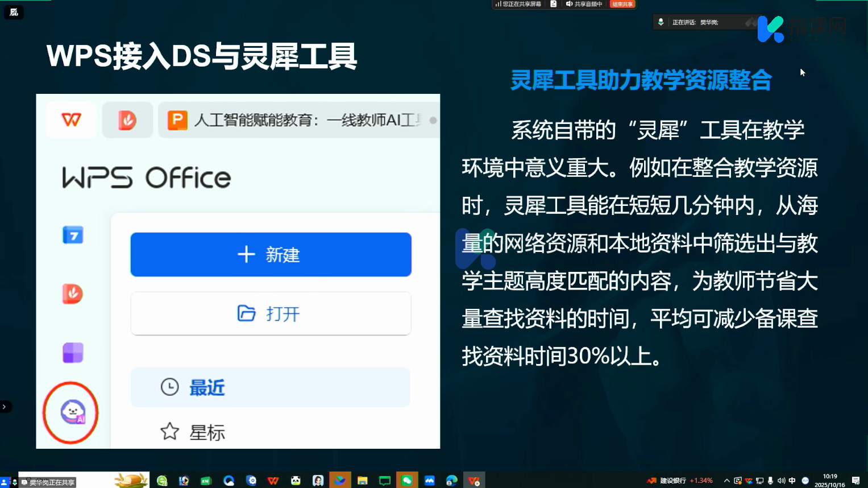Screen dimensions: 868x488
Task: Toggle 共享音频中 audio sharing
Action: (x=584, y=4)
